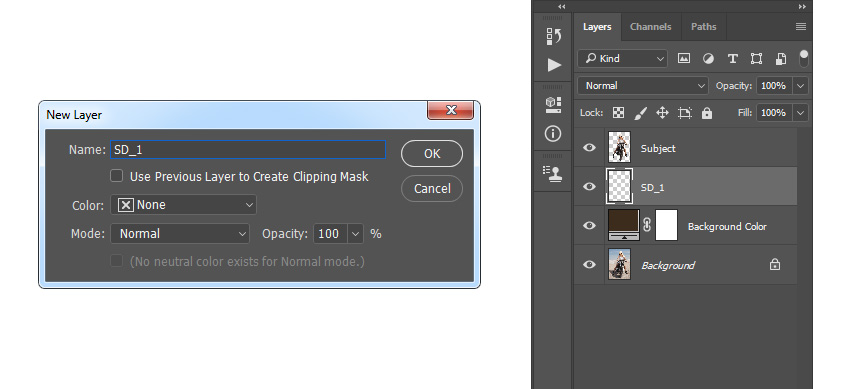Click Layers panel Opacity value field
The image size is (850, 389).
coord(775,86)
